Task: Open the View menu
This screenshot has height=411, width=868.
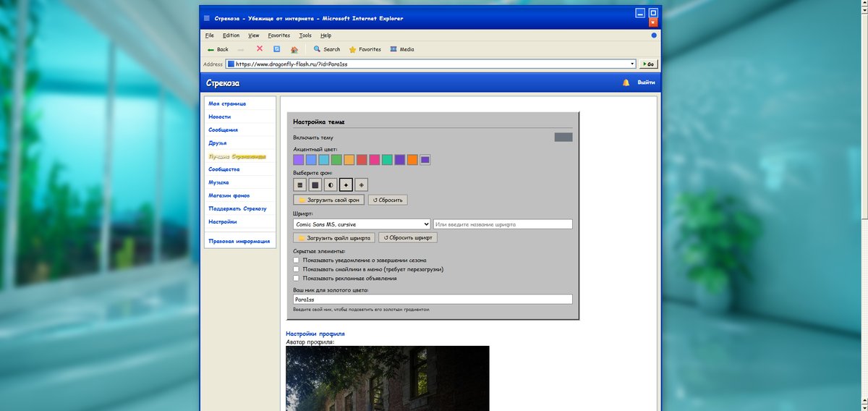Action: [x=254, y=35]
